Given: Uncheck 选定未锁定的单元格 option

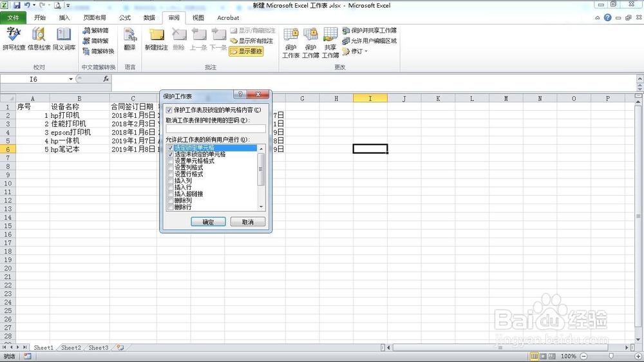Looking at the screenshot, I should [x=171, y=154].
